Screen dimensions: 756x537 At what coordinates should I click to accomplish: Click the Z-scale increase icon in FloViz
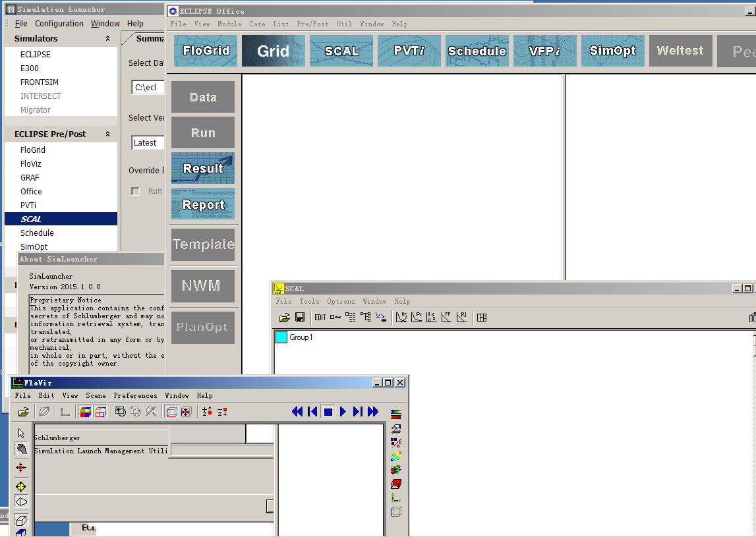(207, 412)
